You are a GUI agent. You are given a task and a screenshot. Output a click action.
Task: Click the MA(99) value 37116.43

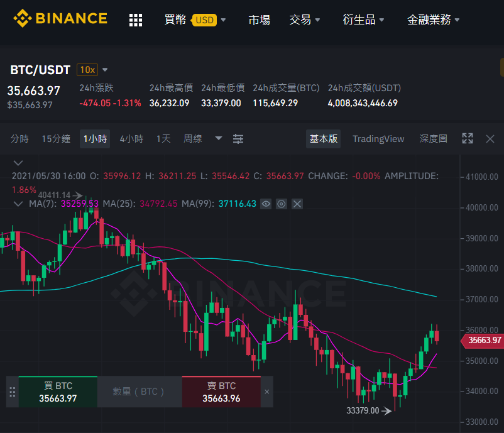click(237, 204)
